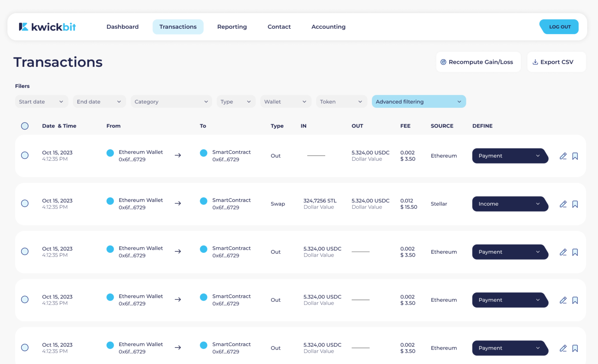This screenshot has width=598, height=364.
Task: Bookmark the first transaction row
Action: click(x=575, y=156)
